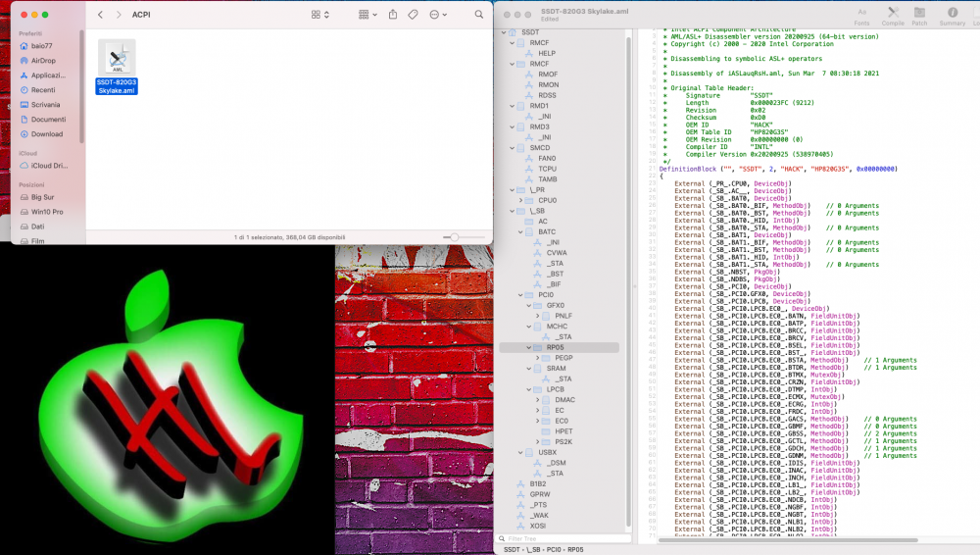This screenshot has width=980, height=555.
Task: Expand the PNLF tree node
Action: click(537, 316)
